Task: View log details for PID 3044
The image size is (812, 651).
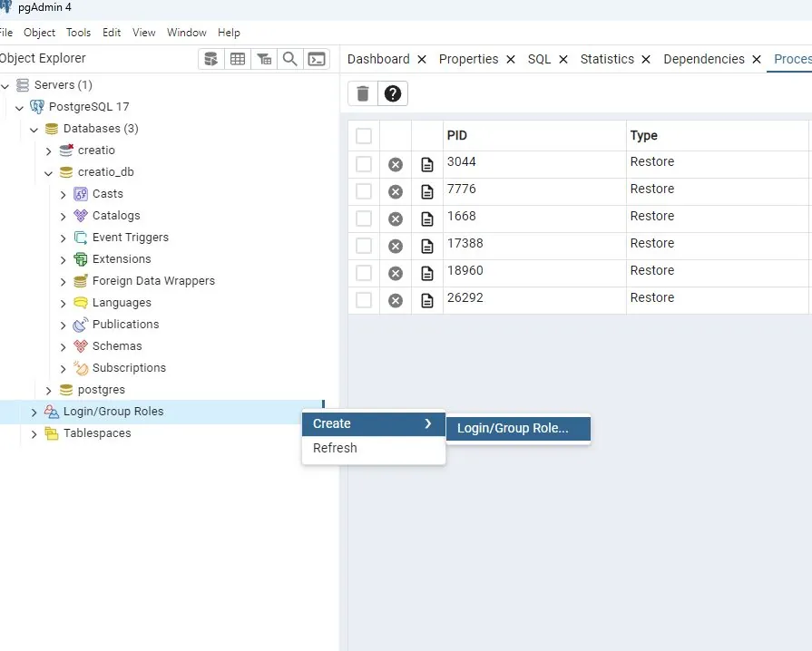Action: (x=427, y=164)
